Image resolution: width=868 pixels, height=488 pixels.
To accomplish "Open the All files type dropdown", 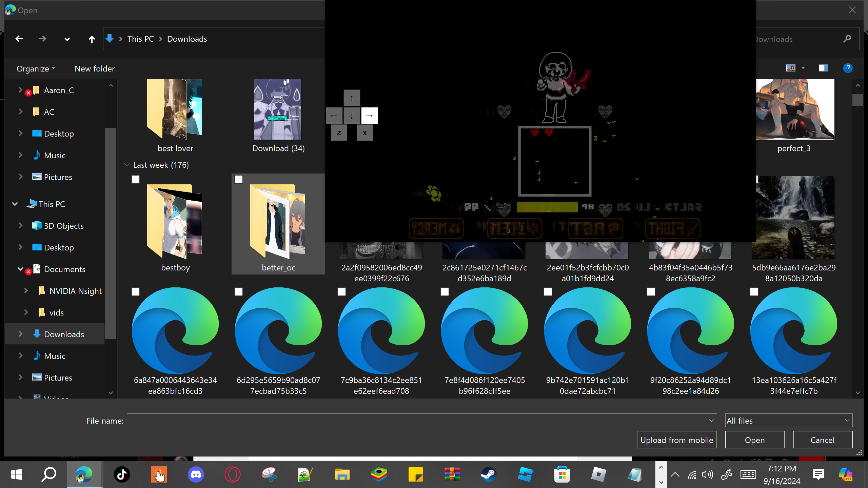I will (x=788, y=421).
